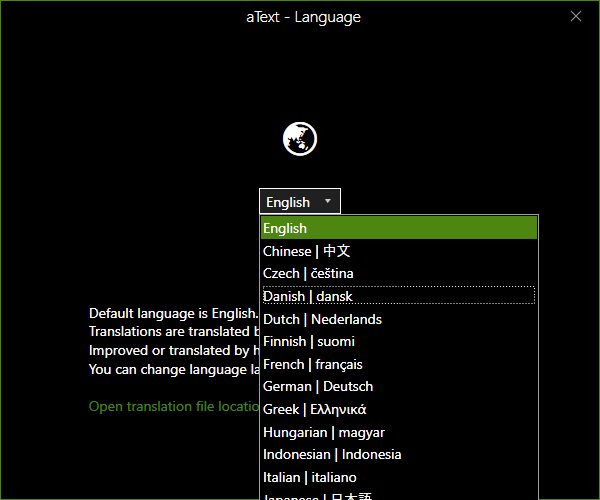The image size is (600, 500).
Task: Select English in the dropdown list
Action: (x=399, y=228)
